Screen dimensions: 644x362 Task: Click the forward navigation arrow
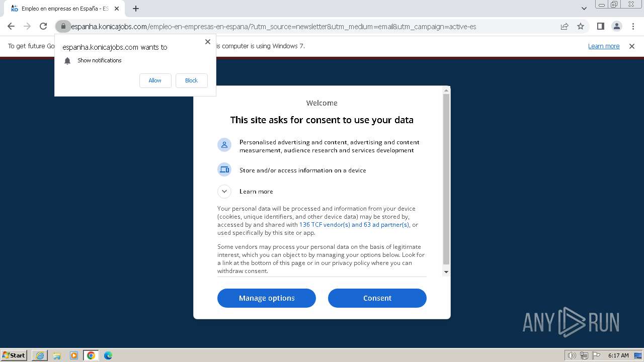[x=27, y=26]
